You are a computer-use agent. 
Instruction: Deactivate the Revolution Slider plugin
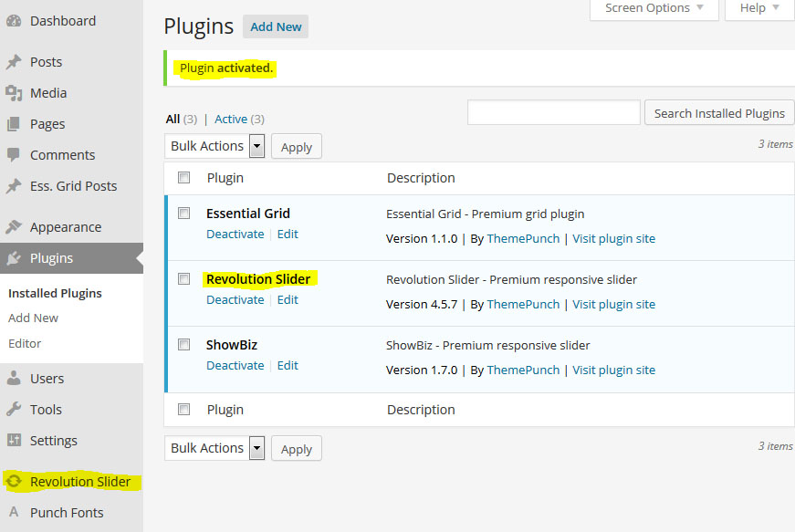[x=235, y=300]
